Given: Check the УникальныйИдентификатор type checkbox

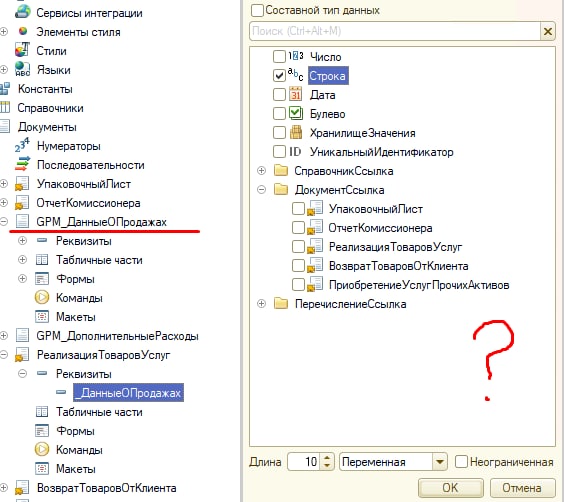Looking at the screenshot, I should point(279,151).
